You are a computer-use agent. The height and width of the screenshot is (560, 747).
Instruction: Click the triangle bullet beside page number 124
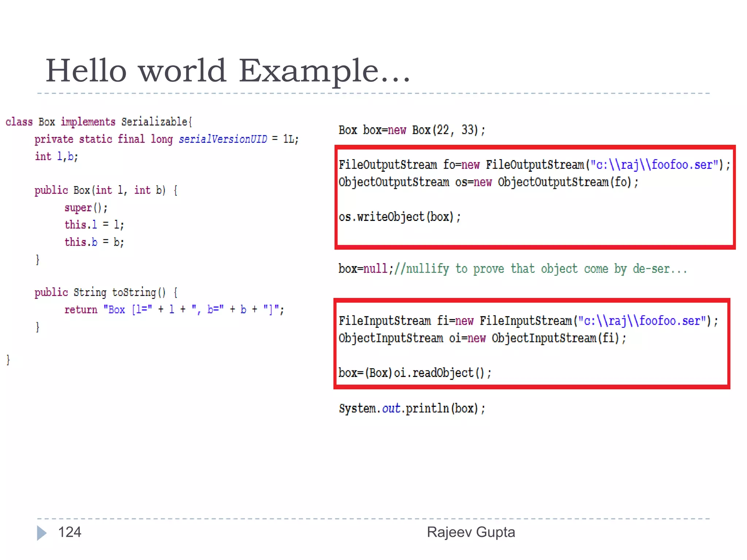tap(42, 533)
